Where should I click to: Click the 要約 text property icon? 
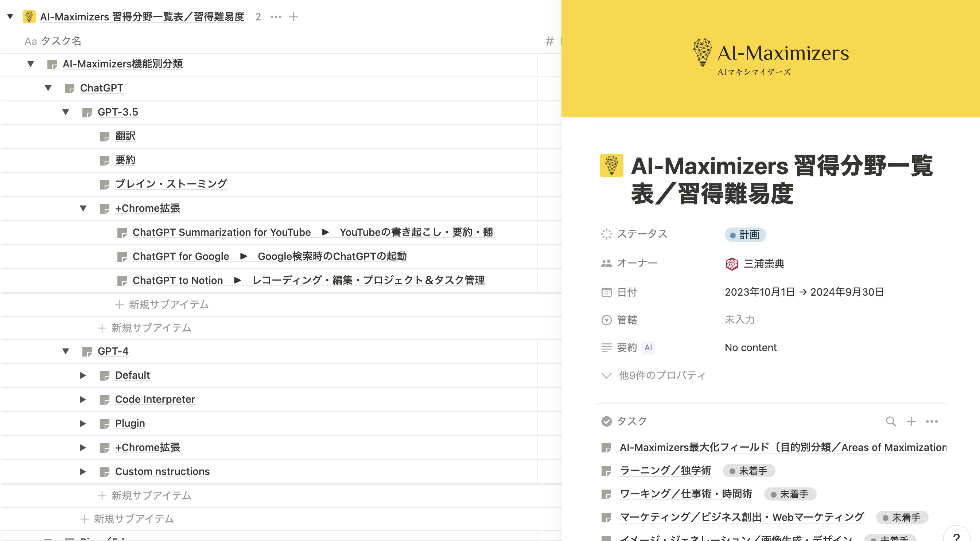pyautogui.click(x=606, y=348)
